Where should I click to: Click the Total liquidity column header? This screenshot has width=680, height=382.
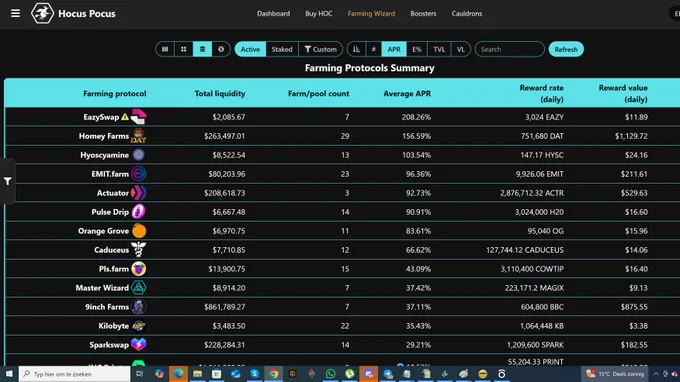(220, 93)
